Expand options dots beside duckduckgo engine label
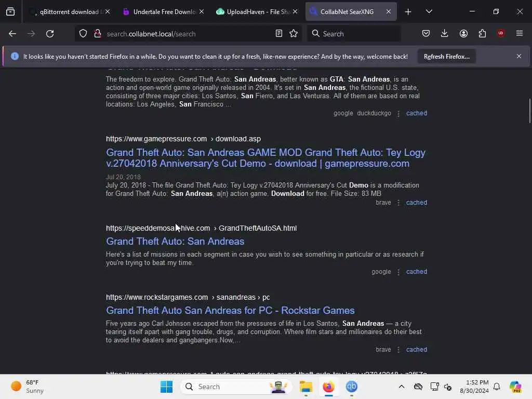The width and height of the screenshot is (532, 399). click(398, 114)
